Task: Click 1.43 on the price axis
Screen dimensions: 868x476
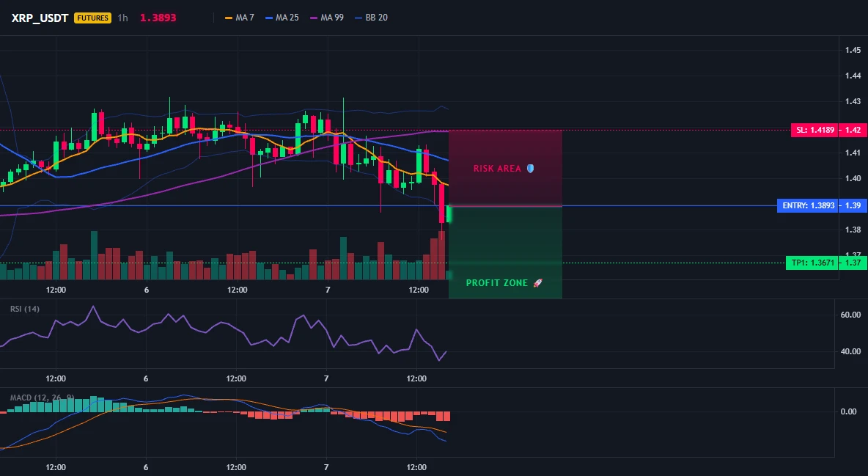Action: [x=853, y=101]
